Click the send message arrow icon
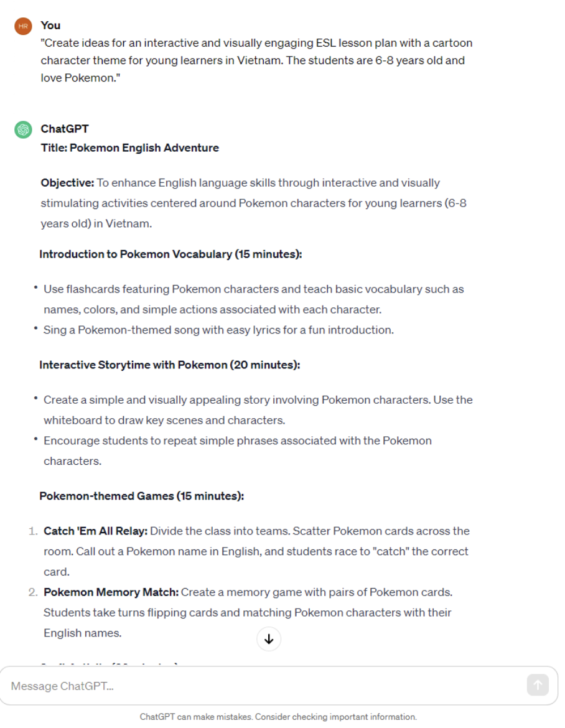 538,685
